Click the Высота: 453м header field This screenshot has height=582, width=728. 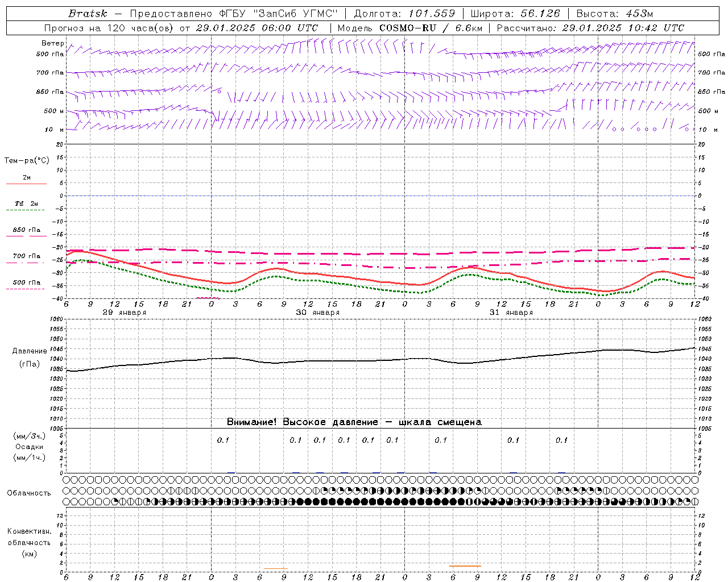pos(615,13)
